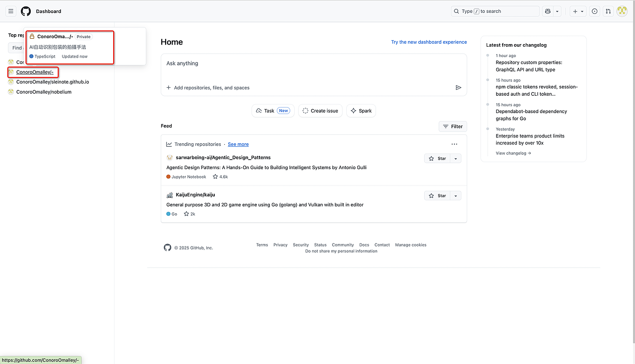Viewport: 635px width, 364px height.
Task: Open Copilot dropdown arrow in header
Action: tap(558, 11)
